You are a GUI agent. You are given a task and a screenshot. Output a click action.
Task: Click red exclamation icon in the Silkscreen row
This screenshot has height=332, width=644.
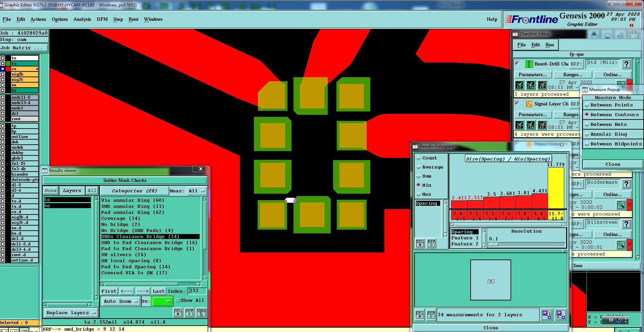pyautogui.click(x=630, y=244)
